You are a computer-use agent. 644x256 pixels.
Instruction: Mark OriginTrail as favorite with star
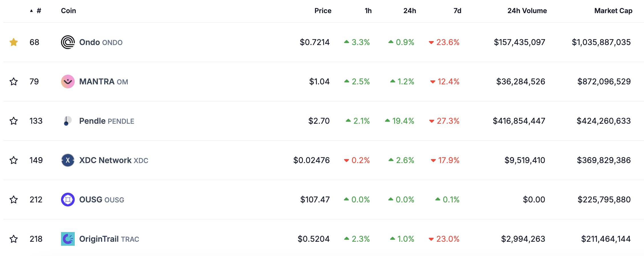tap(14, 239)
